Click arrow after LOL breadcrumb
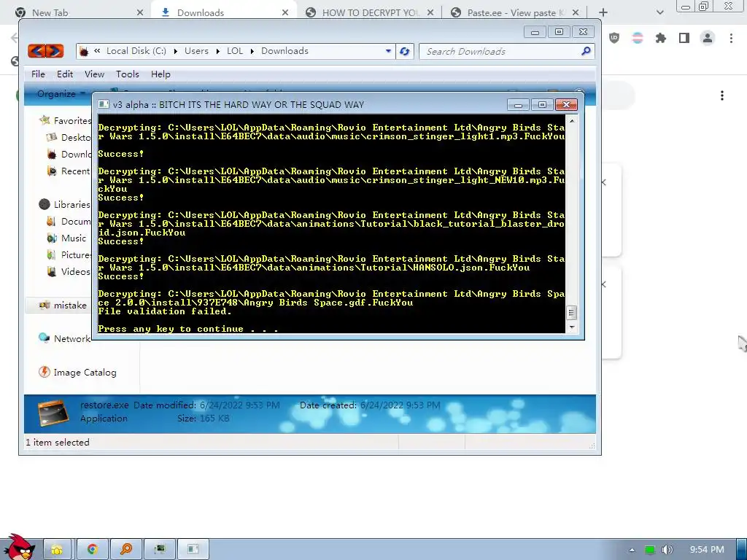Viewport: 747px width, 560px height. pos(252,51)
